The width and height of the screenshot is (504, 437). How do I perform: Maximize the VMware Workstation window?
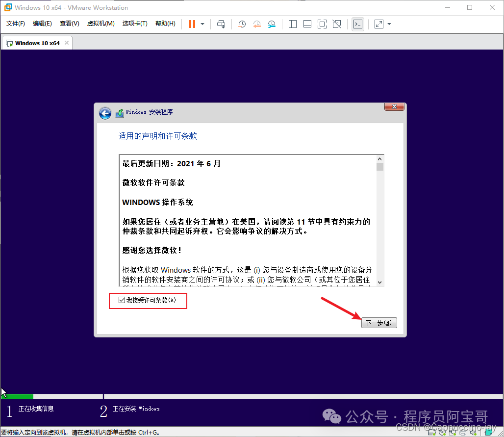tap(470, 7)
